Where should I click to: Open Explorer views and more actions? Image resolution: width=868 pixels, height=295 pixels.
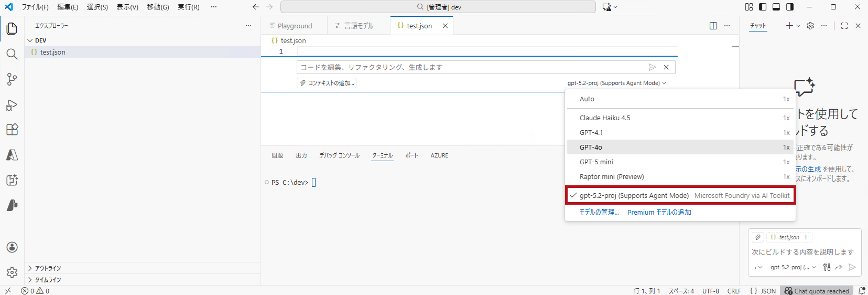click(248, 26)
